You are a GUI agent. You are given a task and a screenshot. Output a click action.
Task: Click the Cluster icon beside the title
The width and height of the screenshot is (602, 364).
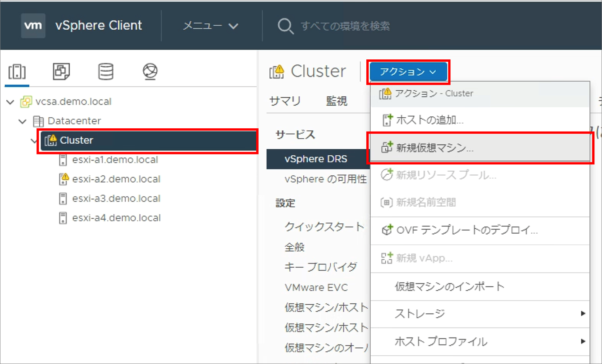tap(277, 72)
